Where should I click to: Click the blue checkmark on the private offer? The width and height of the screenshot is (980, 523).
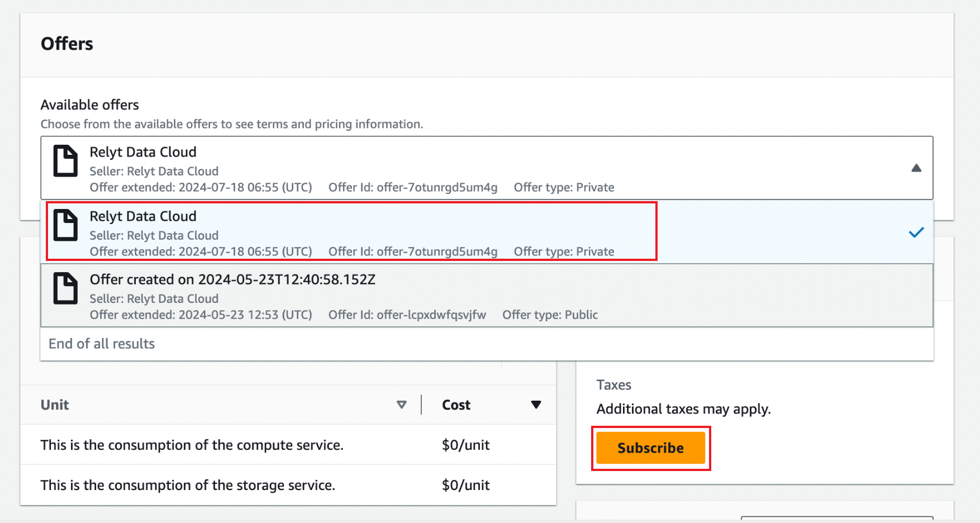coord(916,232)
